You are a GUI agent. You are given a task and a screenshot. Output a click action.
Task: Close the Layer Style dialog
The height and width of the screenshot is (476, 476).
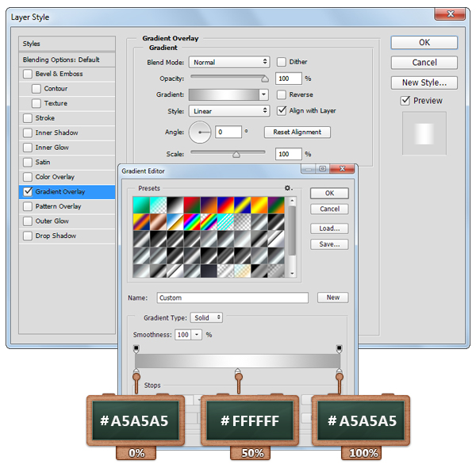(x=451, y=14)
